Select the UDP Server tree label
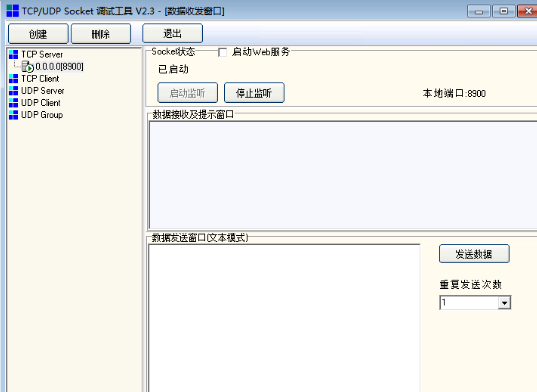Viewport: 537px width, 392px height. coord(42,91)
